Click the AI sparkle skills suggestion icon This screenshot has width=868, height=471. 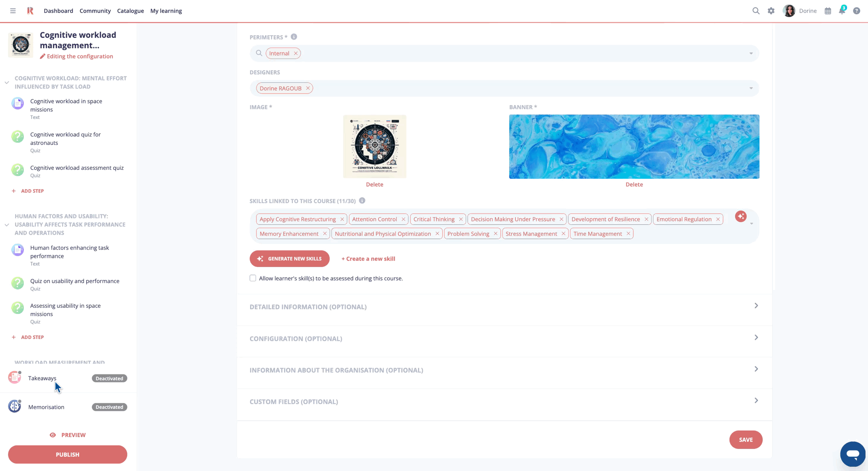(740, 216)
